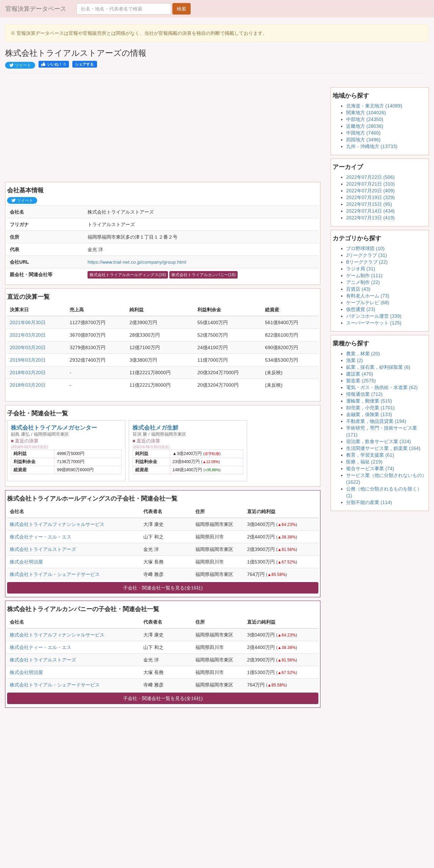Open 四国地方 region
The width and height of the screenshot is (434, 868).
(363, 140)
